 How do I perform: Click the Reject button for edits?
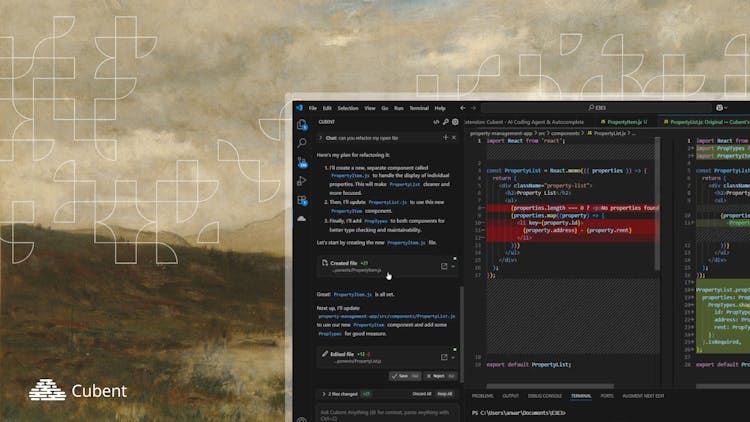[436, 376]
